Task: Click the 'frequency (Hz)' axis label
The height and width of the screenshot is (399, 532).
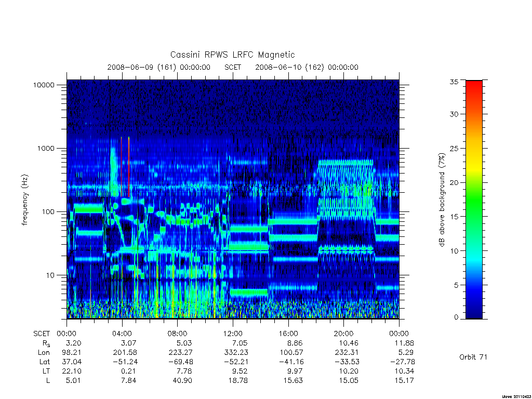Action: [25, 200]
